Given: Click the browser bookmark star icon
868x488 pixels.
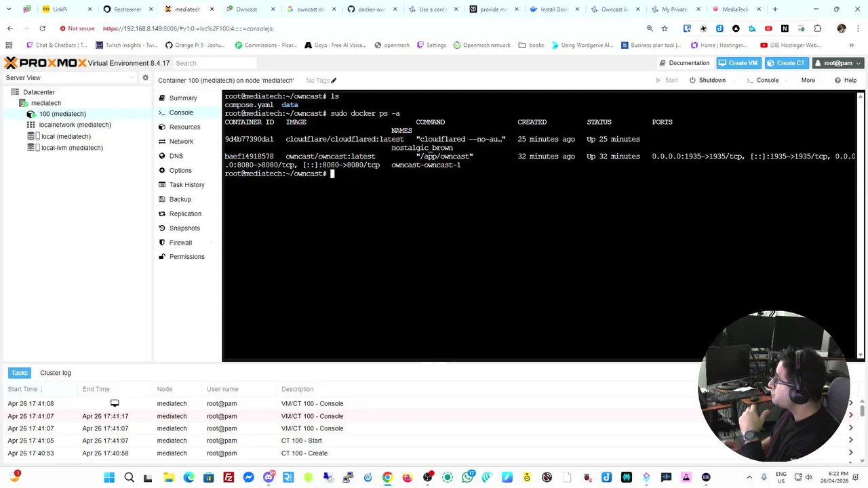Looking at the screenshot, I should click(665, 28).
